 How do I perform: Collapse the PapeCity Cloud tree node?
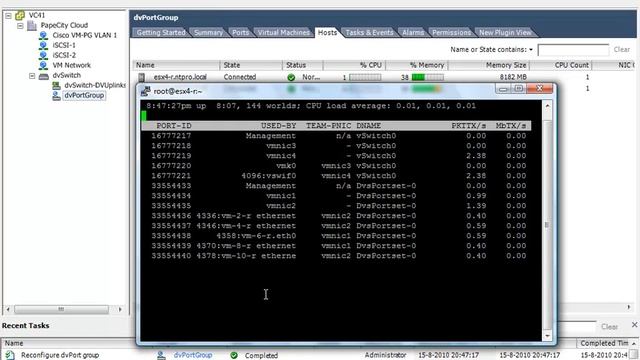(20, 25)
